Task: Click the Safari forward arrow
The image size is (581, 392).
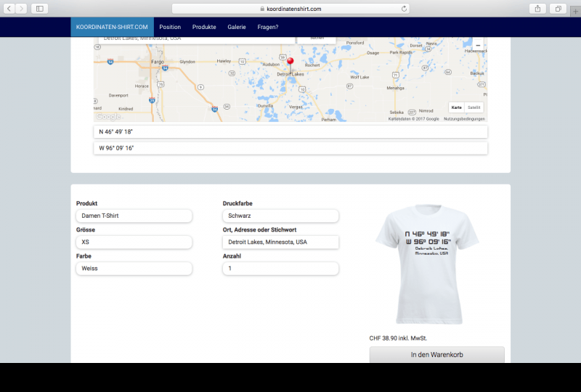Action: point(22,9)
